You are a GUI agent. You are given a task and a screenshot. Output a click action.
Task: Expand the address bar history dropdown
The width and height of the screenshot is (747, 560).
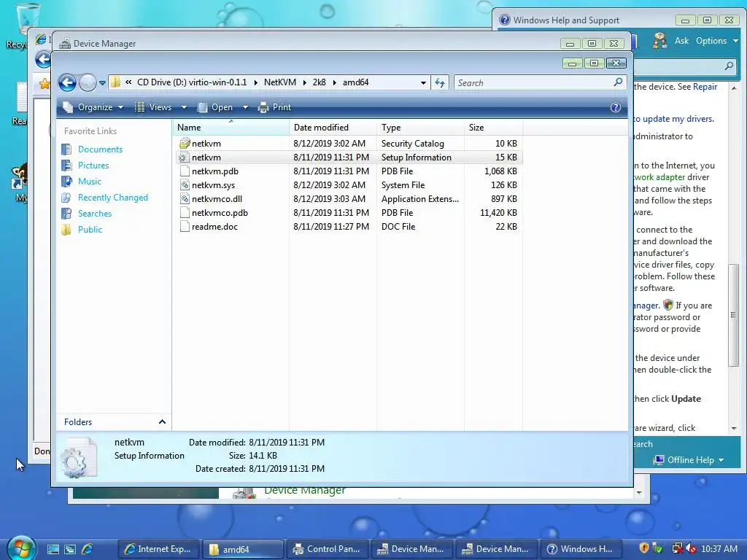(x=423, y=83)
